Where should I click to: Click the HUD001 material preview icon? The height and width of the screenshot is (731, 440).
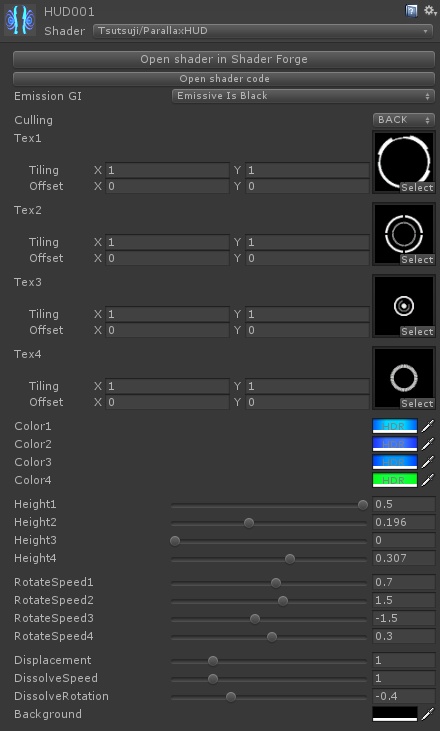click(x=21, y=21)
